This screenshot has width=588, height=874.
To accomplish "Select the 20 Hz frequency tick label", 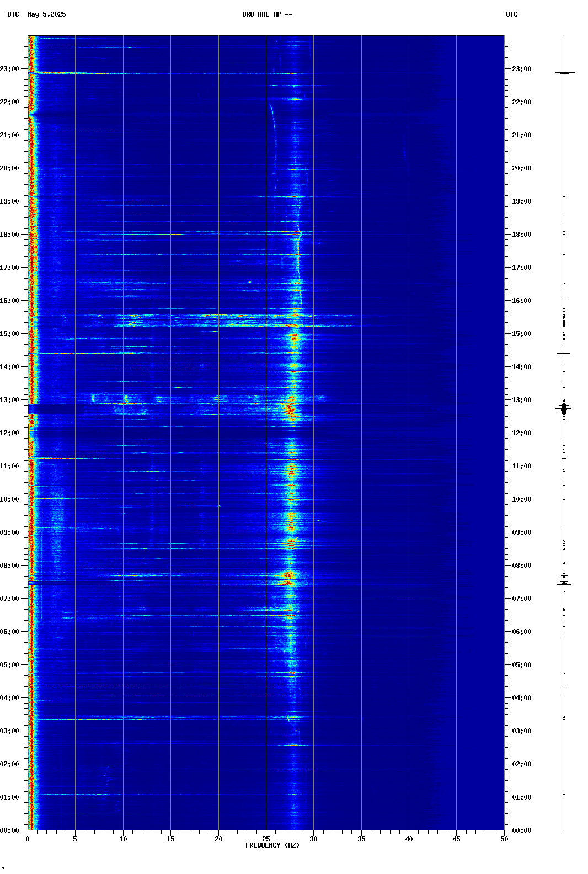I will click(x=218, y=839).
